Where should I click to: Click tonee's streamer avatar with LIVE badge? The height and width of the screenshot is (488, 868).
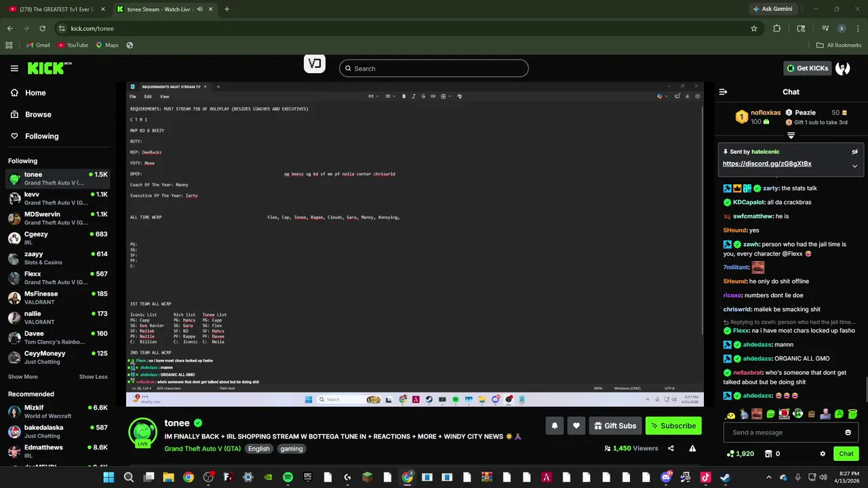[143, 432]
